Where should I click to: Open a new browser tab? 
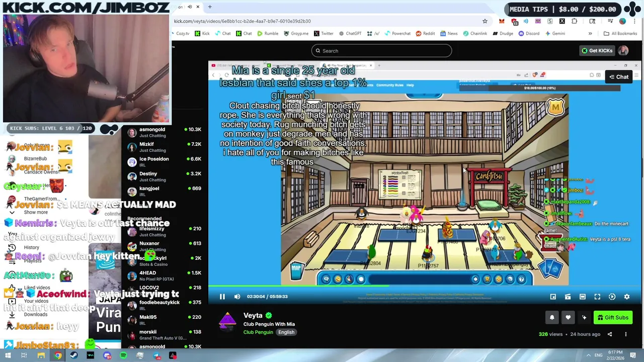210,7
